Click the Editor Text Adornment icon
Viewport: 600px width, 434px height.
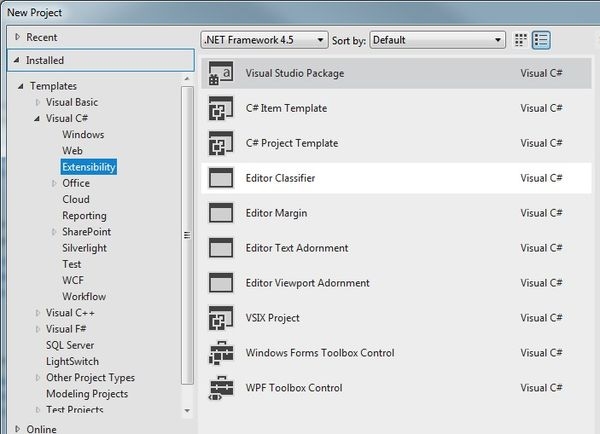pos(220,248)
